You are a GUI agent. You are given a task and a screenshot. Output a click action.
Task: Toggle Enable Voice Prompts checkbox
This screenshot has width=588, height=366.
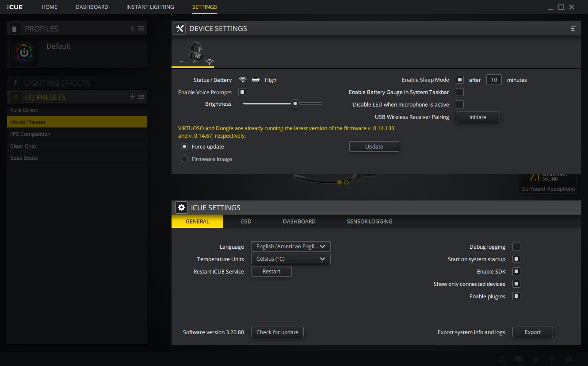(x=242, y=92)
